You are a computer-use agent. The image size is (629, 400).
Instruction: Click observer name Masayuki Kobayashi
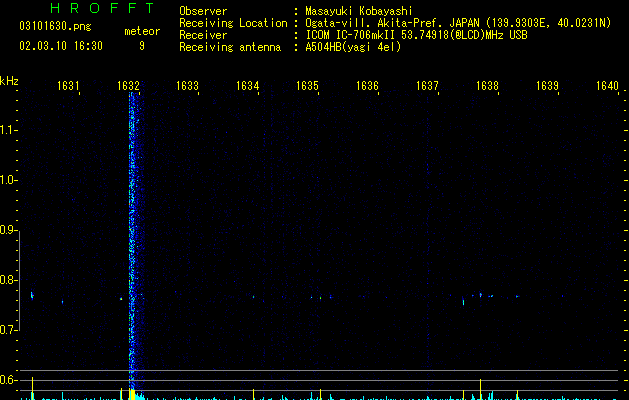coord(358,11)
